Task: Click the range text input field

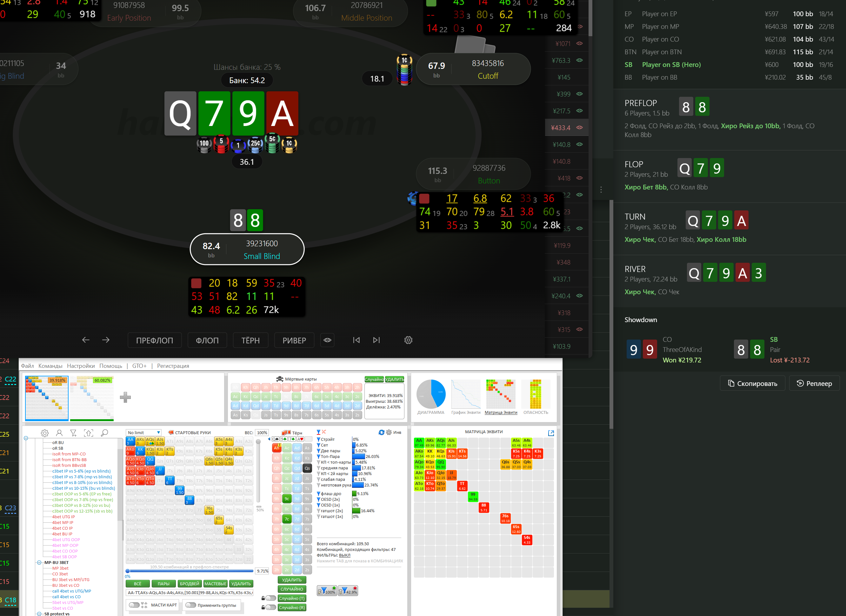Action: coord(190,593)
